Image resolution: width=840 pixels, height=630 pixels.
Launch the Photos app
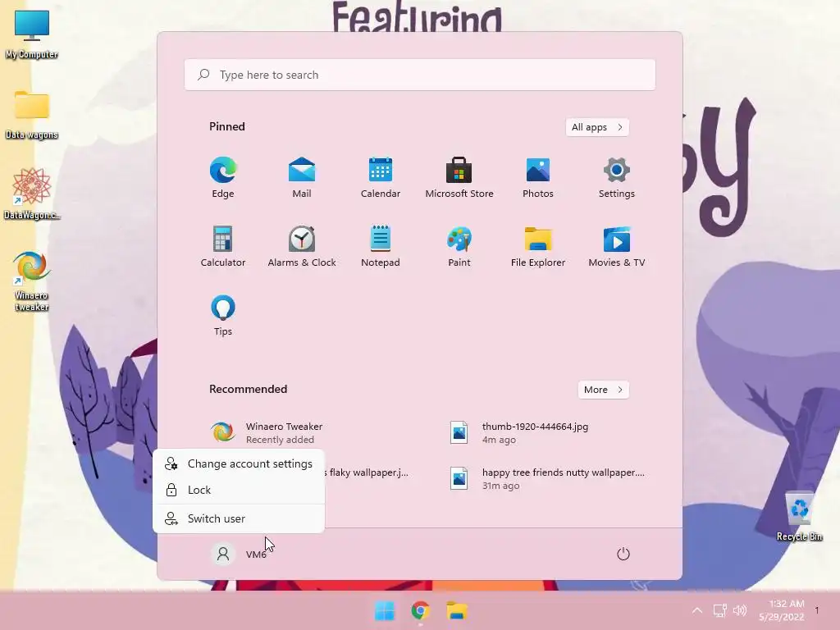(x=538, y=178)
